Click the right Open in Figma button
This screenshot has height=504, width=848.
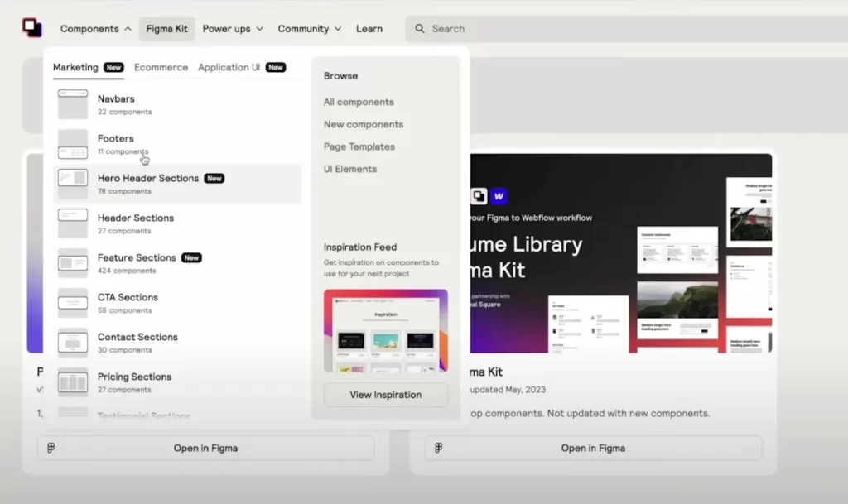tap(593, 448)
